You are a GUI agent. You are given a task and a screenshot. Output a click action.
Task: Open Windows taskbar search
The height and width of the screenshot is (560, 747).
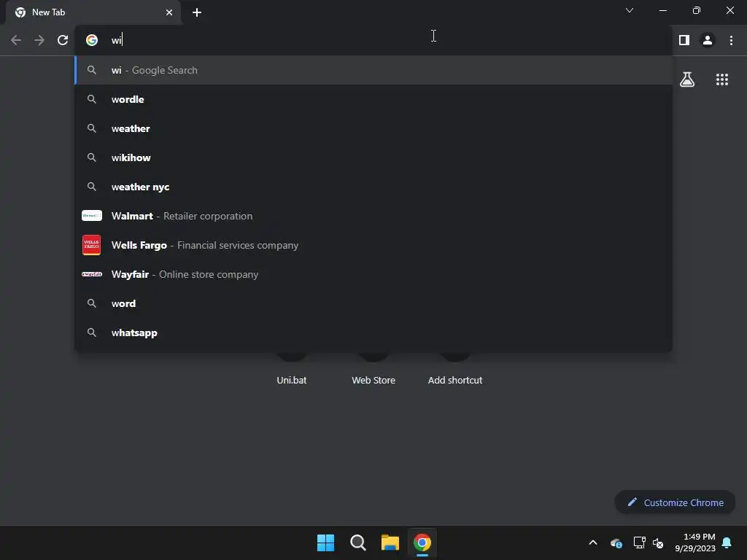coord(357,542)
